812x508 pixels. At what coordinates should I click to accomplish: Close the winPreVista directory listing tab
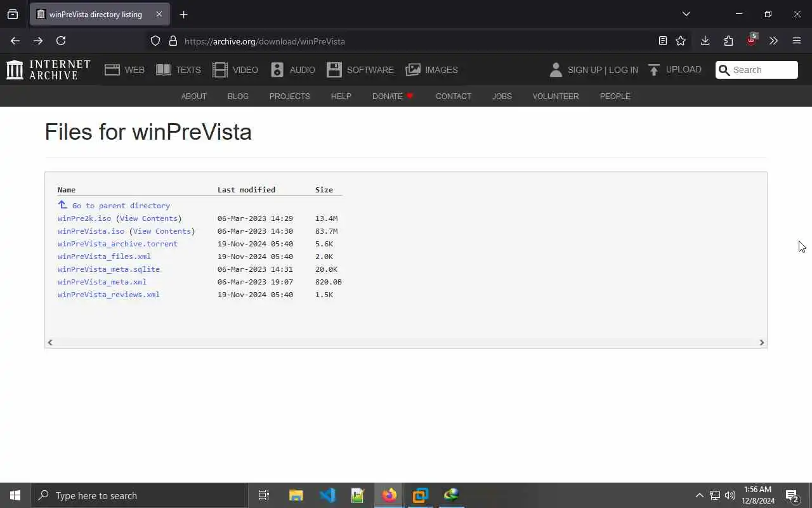(x=159, y=14)
